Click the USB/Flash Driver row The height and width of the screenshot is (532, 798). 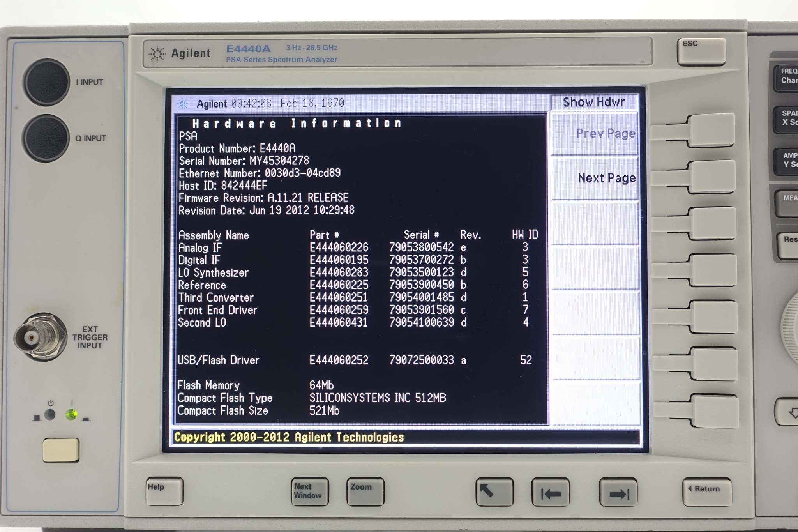(355, 360)
